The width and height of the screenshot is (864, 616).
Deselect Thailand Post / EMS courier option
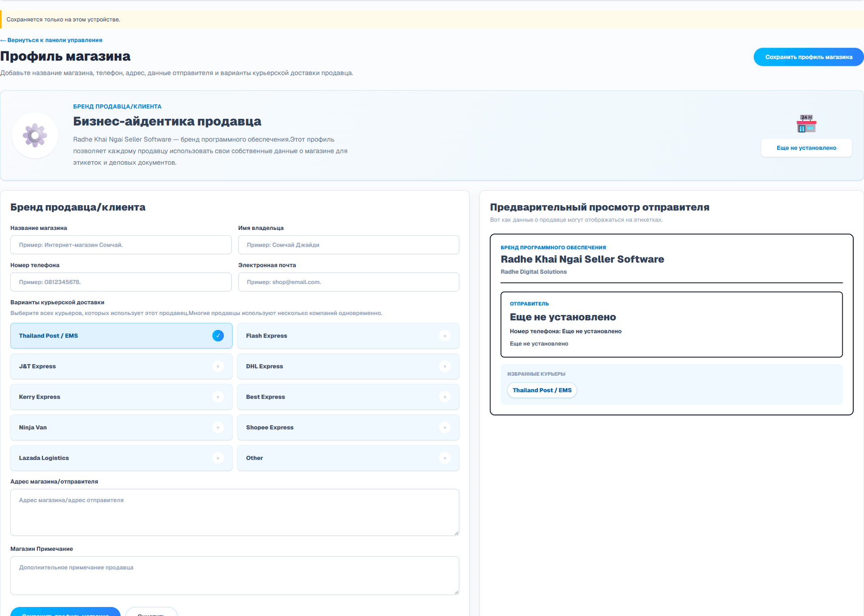coord(121,336)
